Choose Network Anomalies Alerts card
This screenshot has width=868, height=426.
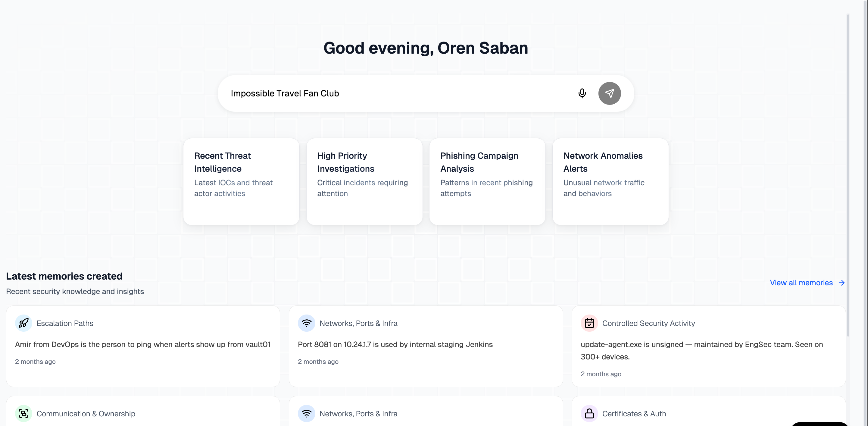click(x=610, y=181)
